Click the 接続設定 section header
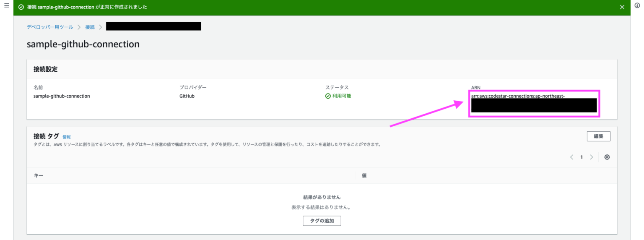The height and width of the screenshot is (240, 644). pos(46,69)
